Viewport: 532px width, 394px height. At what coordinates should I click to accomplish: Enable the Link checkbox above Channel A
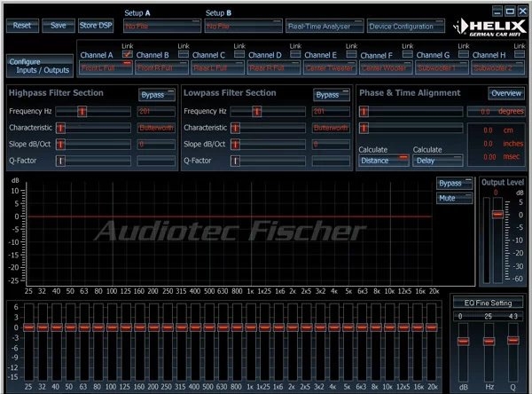(x=128, y=55)
